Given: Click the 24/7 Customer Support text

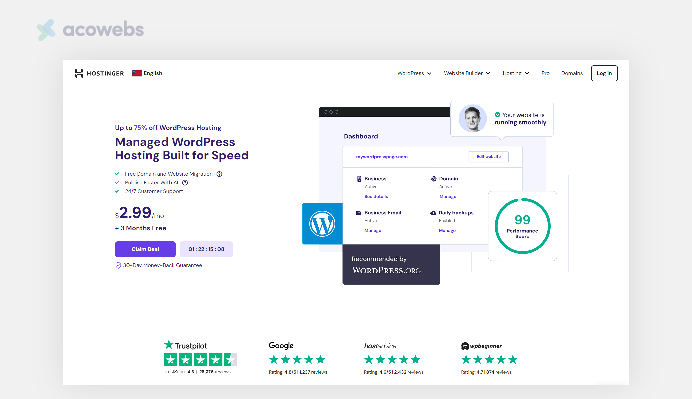Looking at the screenshot, I should point(154,191).
